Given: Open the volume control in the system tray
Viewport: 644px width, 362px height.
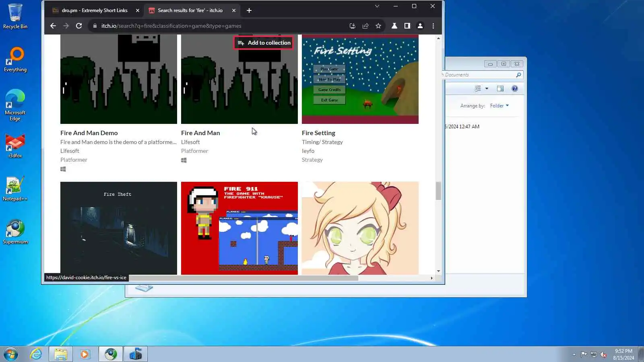Looking at the screenshot, I should 603,354.
